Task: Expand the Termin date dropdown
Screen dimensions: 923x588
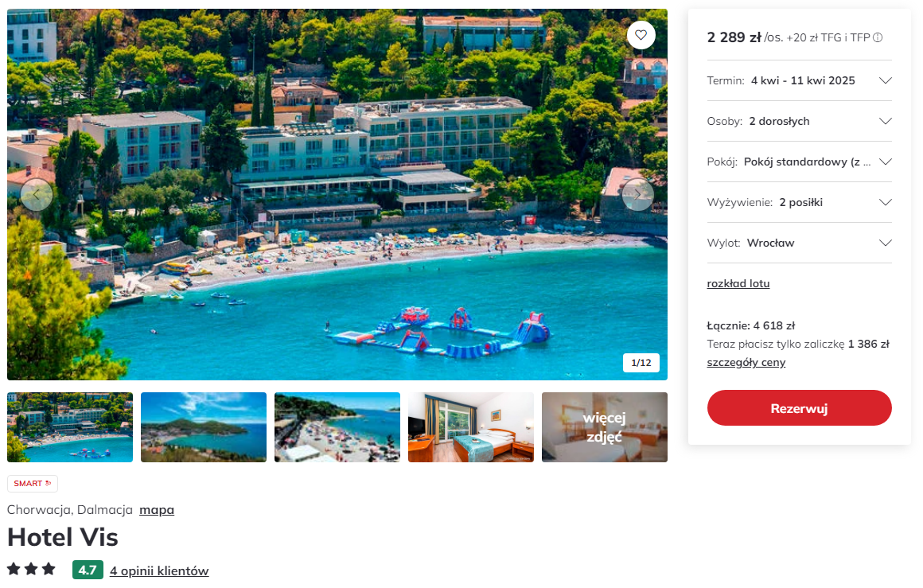Action: [800, 80]
